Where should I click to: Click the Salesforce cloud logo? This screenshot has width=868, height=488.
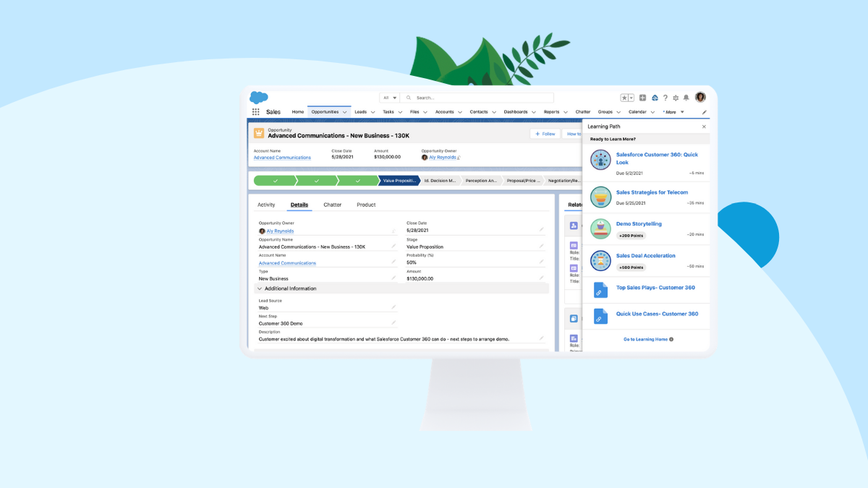[x=259, y=98]
